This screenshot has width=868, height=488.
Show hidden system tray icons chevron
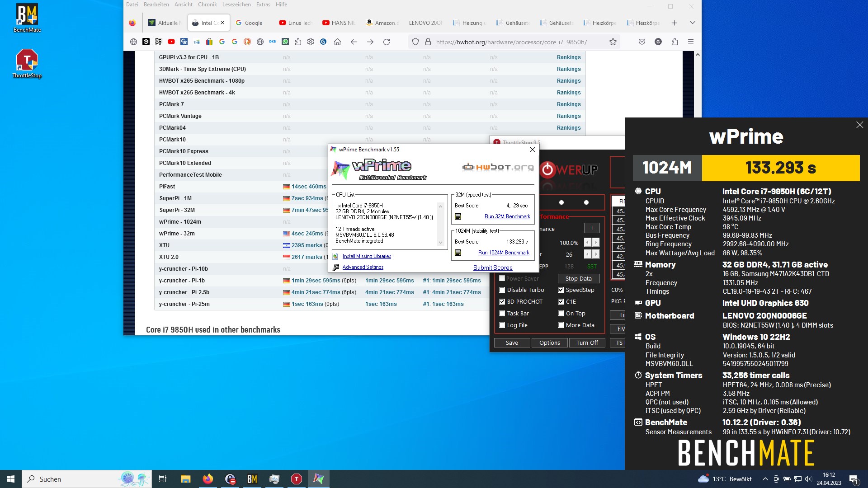[x=765, y=479]
